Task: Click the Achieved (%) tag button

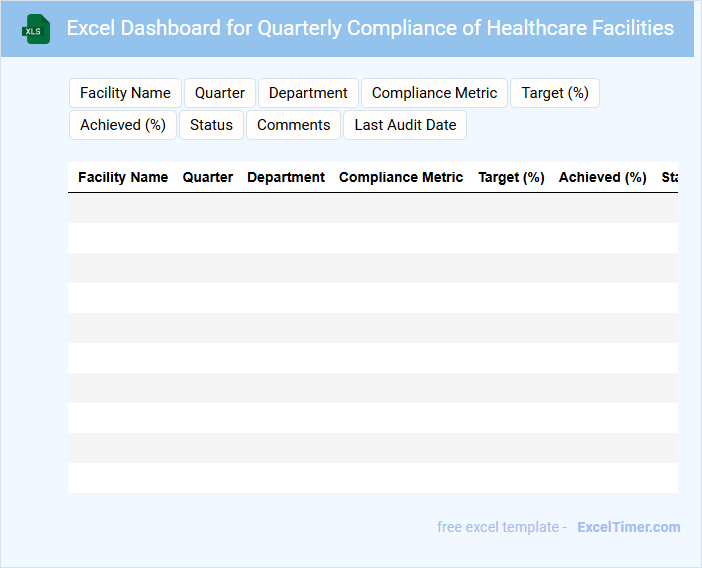Action: coord(123,125)
